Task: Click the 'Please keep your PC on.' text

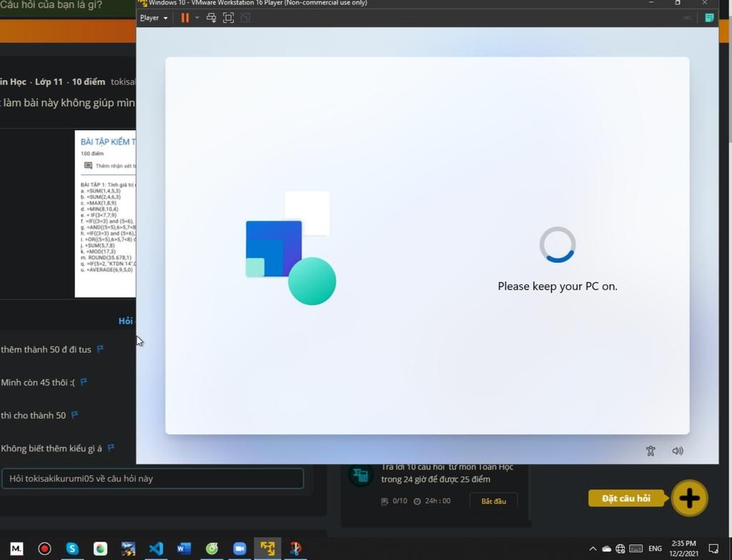Action: pyautogui.click(x=558, y=286)
